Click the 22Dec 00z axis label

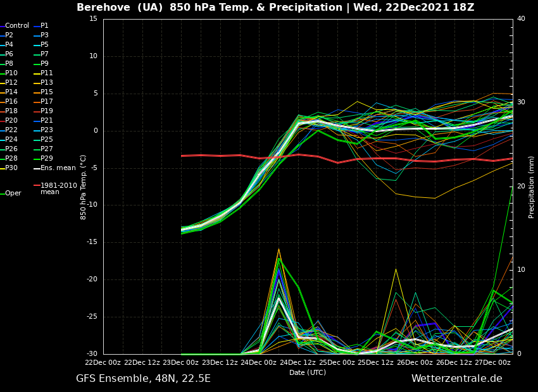coord(103,362)
